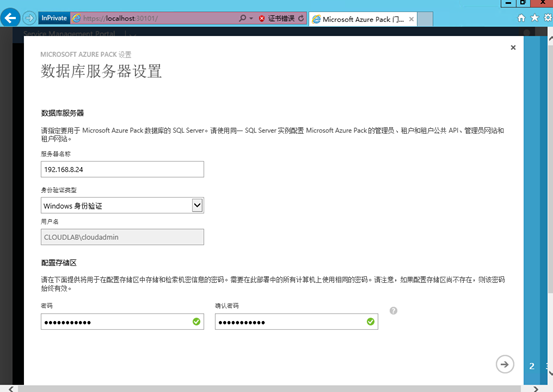The width and height of the screenshot is (553, 392).
Task: Open the browser Tools gear icon
Action: coord(548,18)
